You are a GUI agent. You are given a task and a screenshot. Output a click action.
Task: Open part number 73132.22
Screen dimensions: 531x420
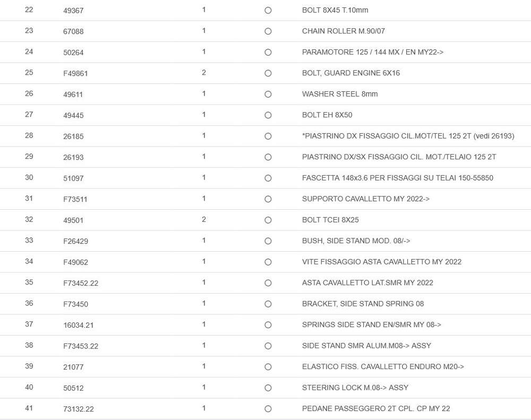tap(79, 409)
